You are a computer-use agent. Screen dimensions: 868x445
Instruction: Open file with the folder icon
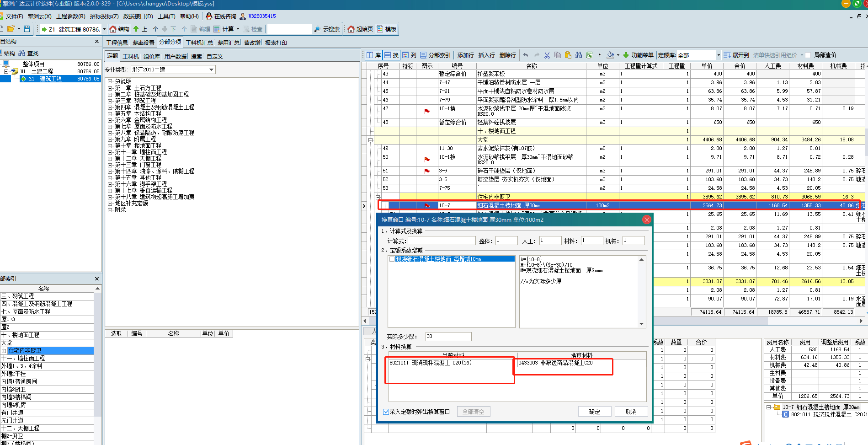11,29
